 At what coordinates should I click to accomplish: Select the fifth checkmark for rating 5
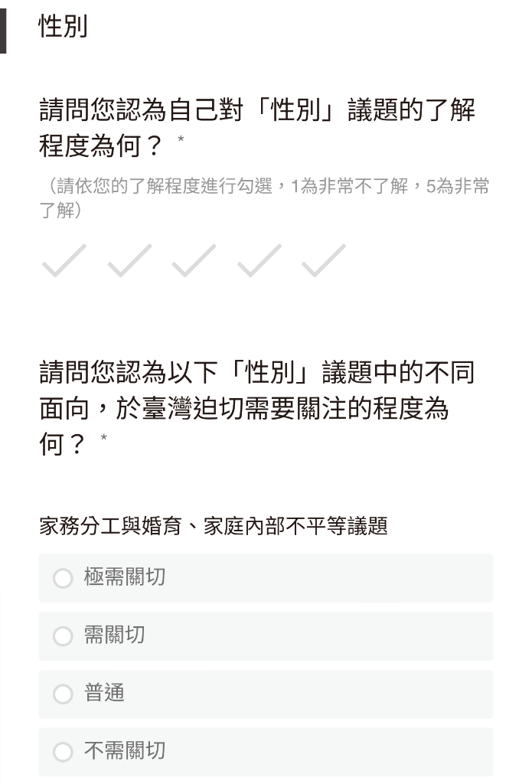coord(324,260)
